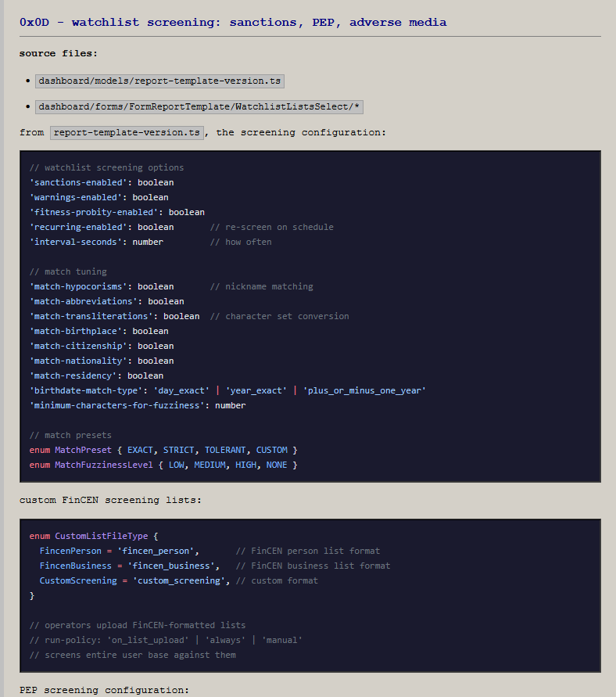The height and width of the screenshot is (697, 616).
Task: Click the 'plus_or_minus_one_year' value
Action: pos(364,390)
